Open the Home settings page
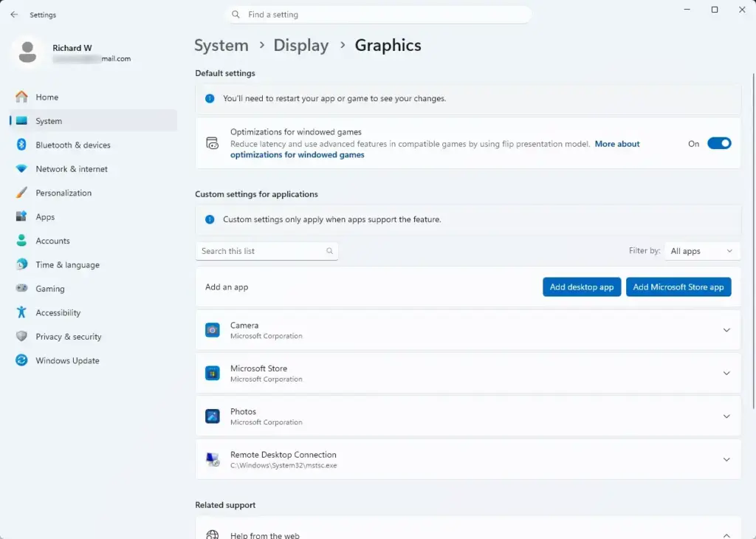 pos(94,97)
